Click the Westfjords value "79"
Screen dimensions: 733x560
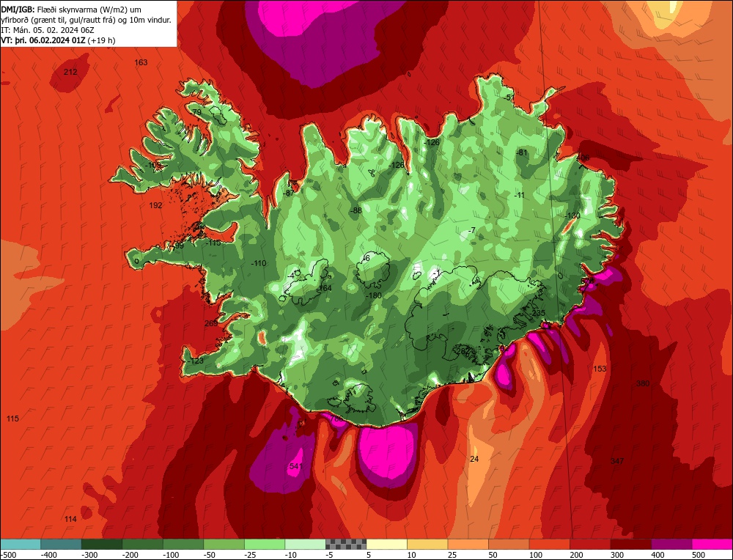click(196, 111)
